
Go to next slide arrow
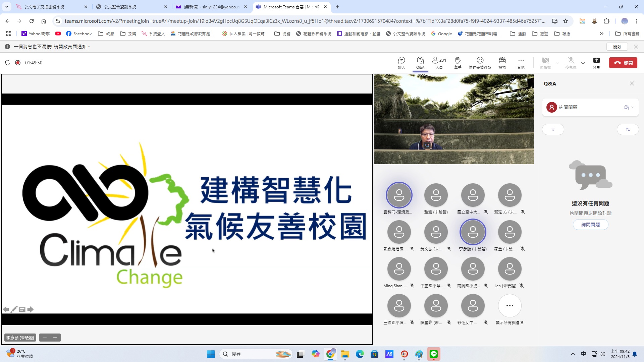(x=31, y=309)
